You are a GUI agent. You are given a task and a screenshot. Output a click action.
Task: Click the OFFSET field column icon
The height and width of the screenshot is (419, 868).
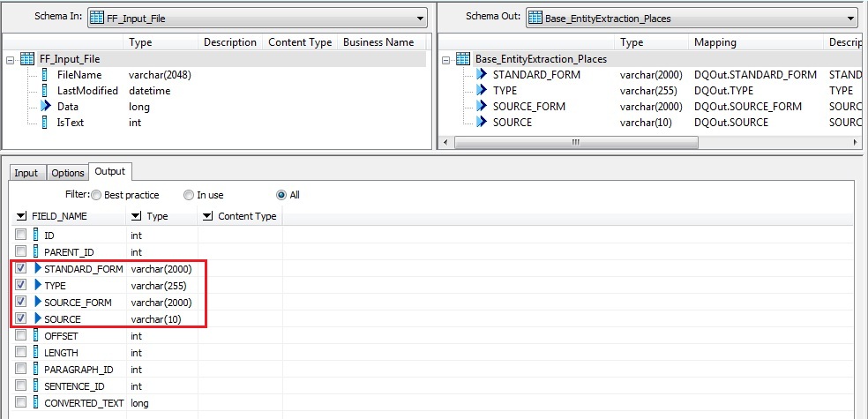click(36, 336)
